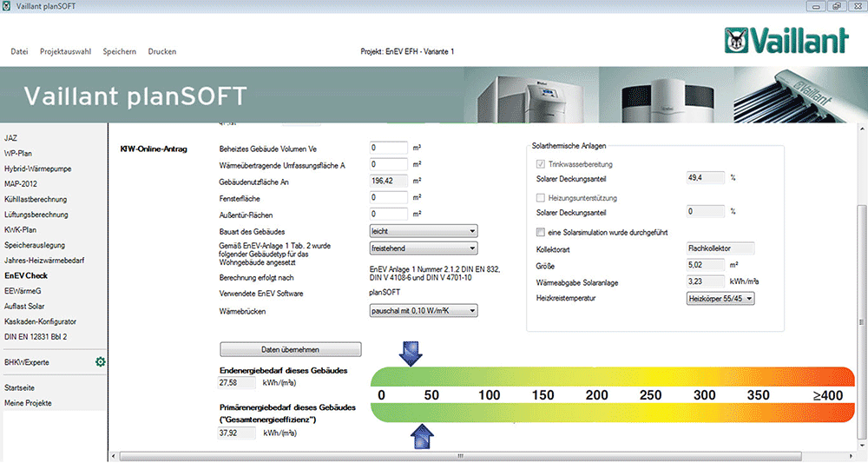The width and height of the screenshot is (868, 463).
Task: Enable the Heizungsunterstützung checkbox
Action: 540,198
